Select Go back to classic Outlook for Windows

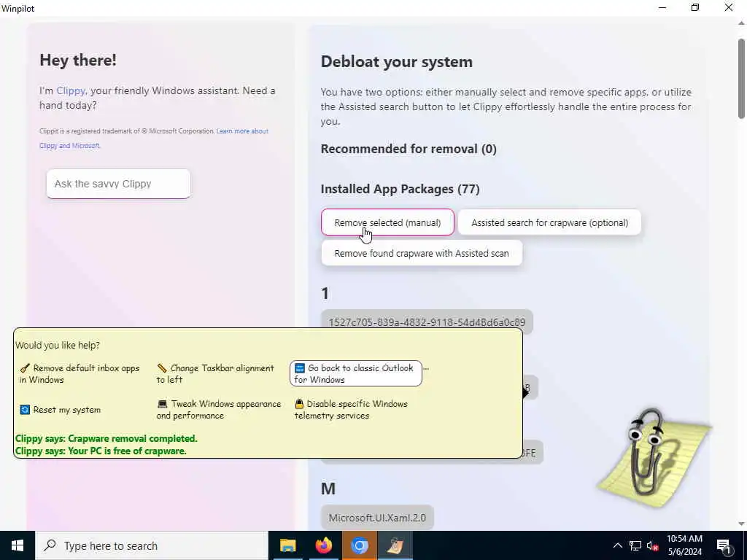tap(356, 374)
